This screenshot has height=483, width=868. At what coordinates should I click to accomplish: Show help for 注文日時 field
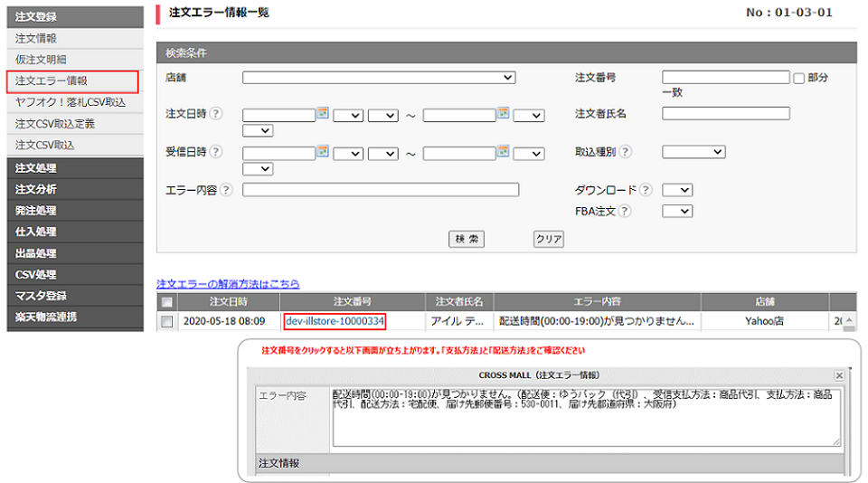pos(216,114)
